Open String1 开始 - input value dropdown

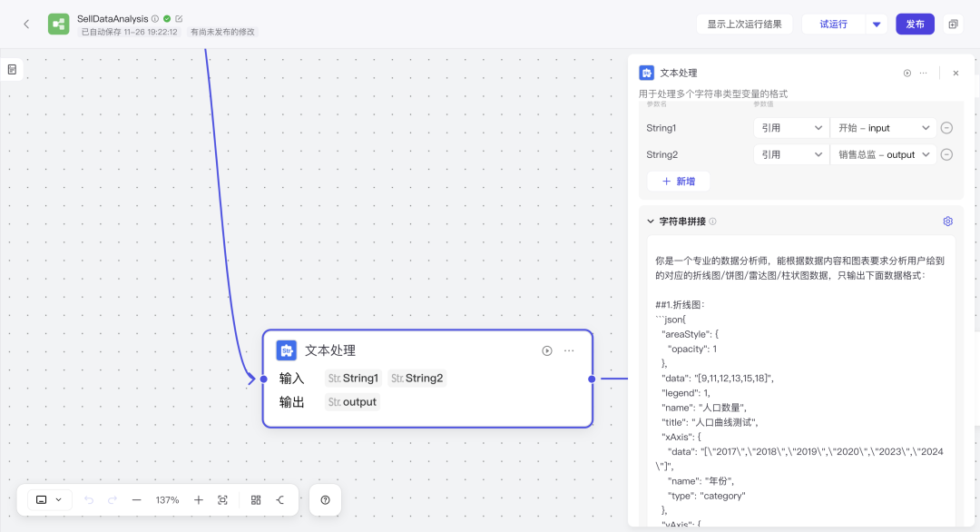click(x=883, y=128)
